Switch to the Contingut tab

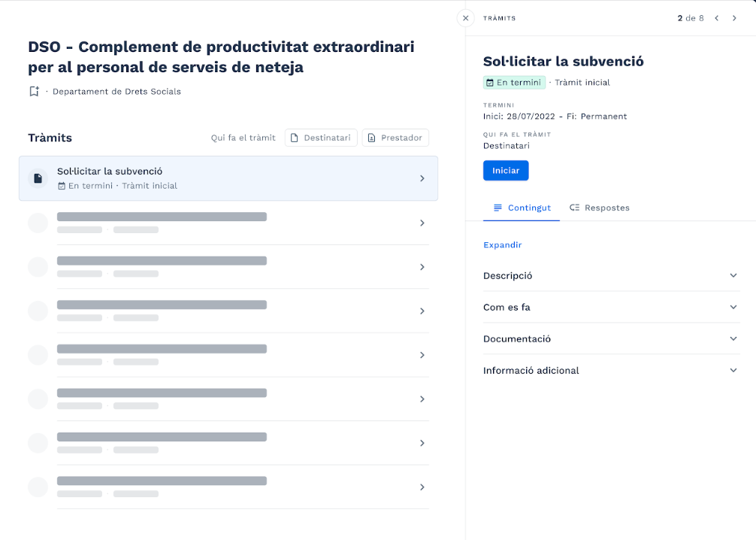522,208
